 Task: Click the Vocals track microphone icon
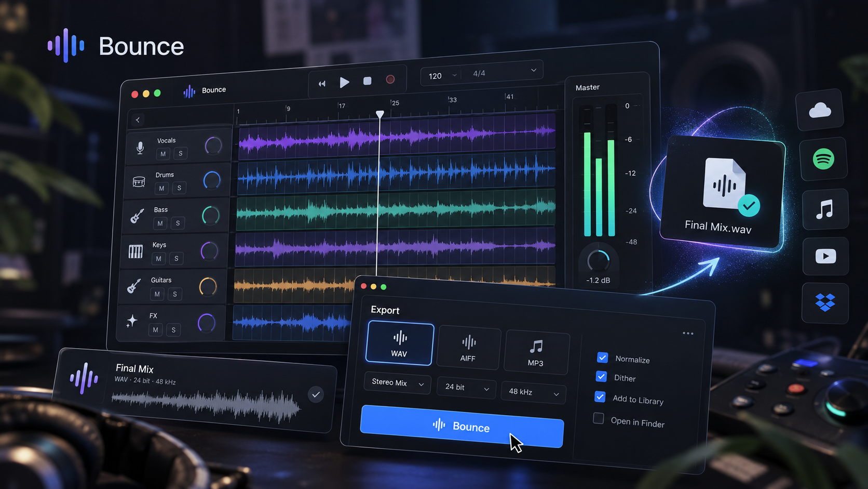[x=140, y=148]
